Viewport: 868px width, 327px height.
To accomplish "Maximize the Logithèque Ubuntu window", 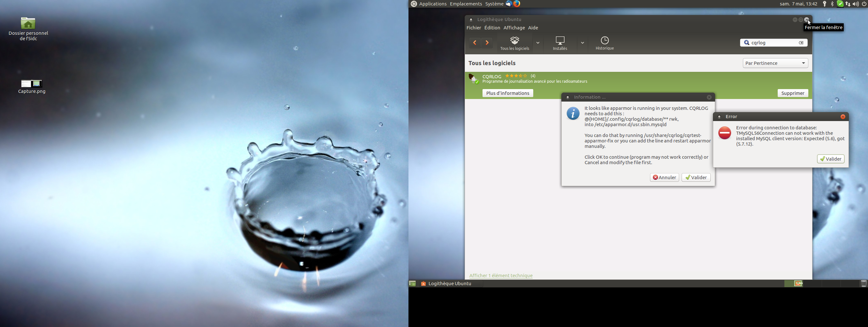I will tap(801, 20).
